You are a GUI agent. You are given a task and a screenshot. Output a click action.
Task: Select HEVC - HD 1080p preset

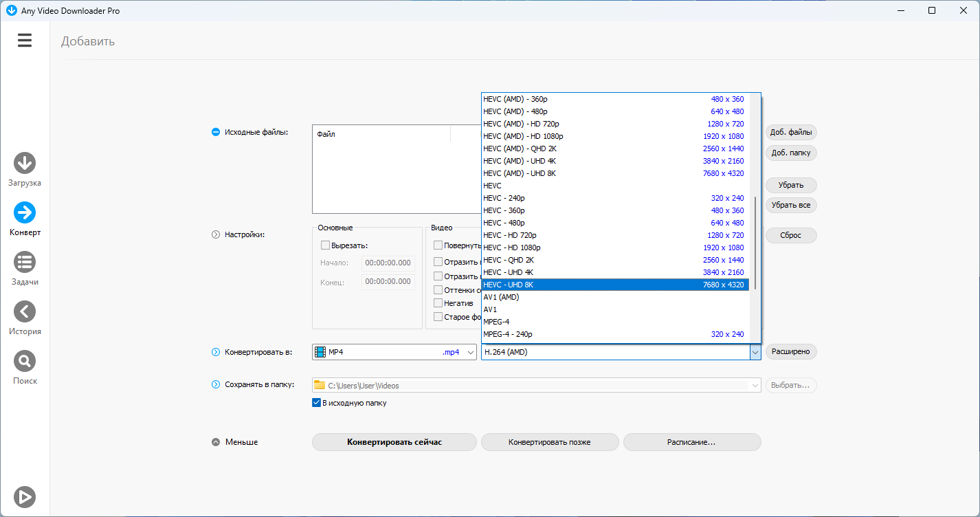coord(614,247)
